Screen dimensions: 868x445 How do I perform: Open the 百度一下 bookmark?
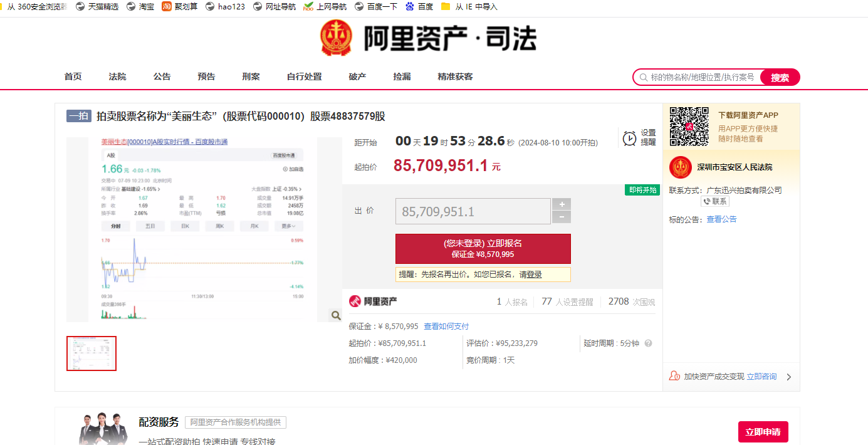pyautogui.click(x=375, y=6)
